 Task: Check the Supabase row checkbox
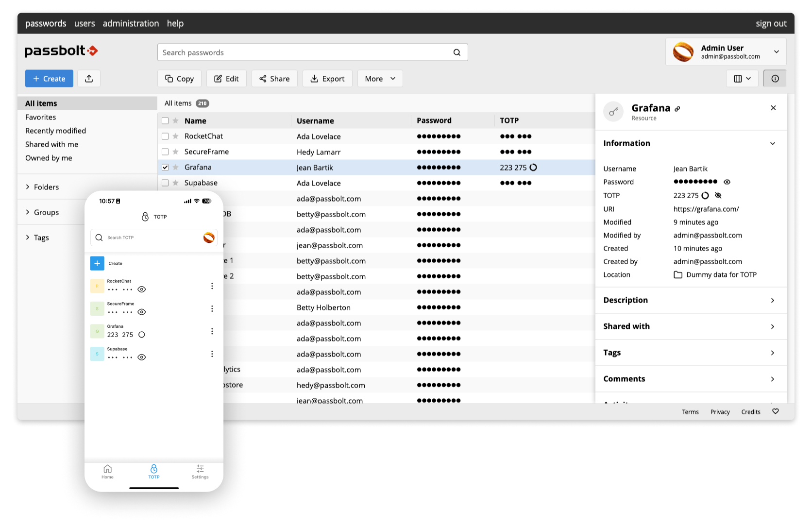tap(165, 183)
